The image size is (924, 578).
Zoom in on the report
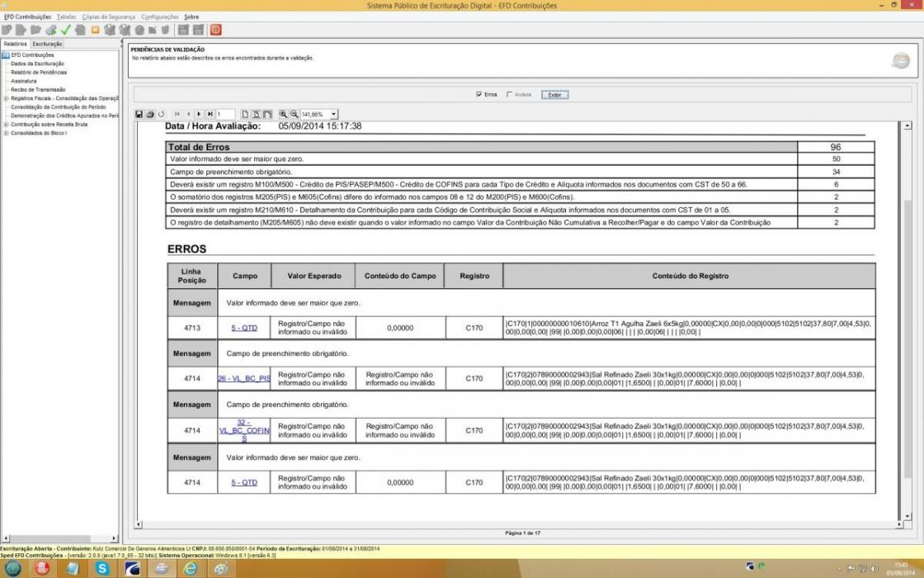click(283, 114)
